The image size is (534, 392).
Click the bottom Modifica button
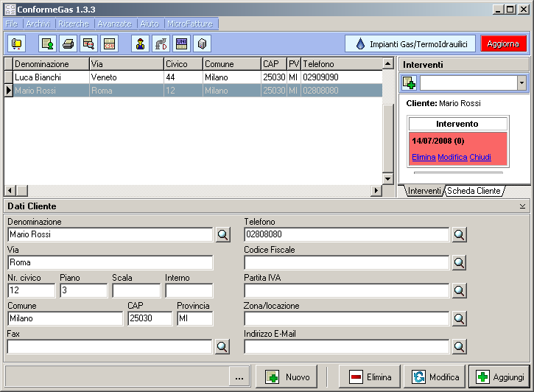pyautogui.click(x=435, y=377)
